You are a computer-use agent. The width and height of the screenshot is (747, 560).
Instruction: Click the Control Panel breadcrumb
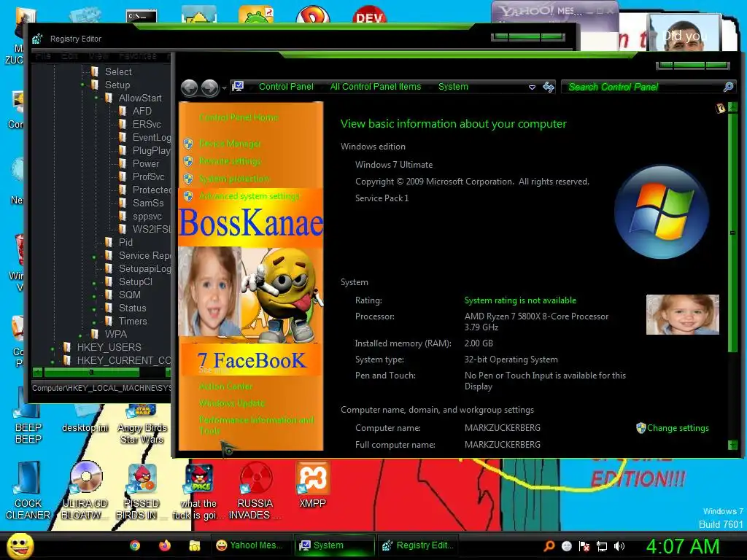point(286,87)
